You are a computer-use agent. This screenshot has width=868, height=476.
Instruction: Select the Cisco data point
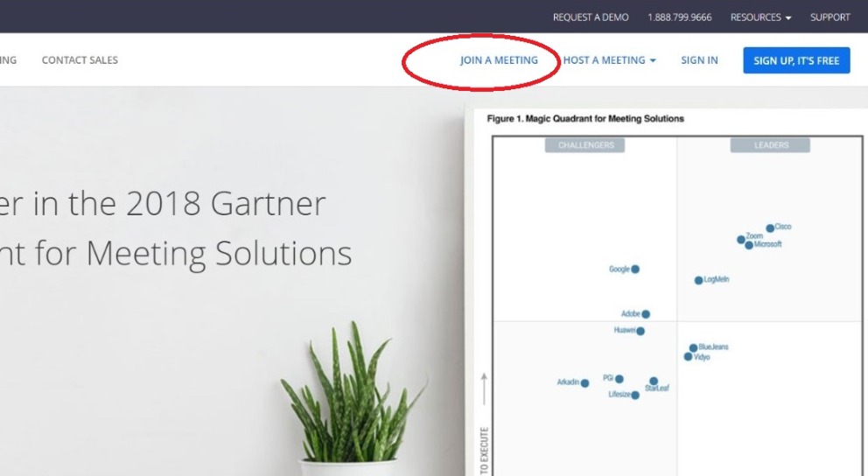pyautogui.click(x=770, y=228)
